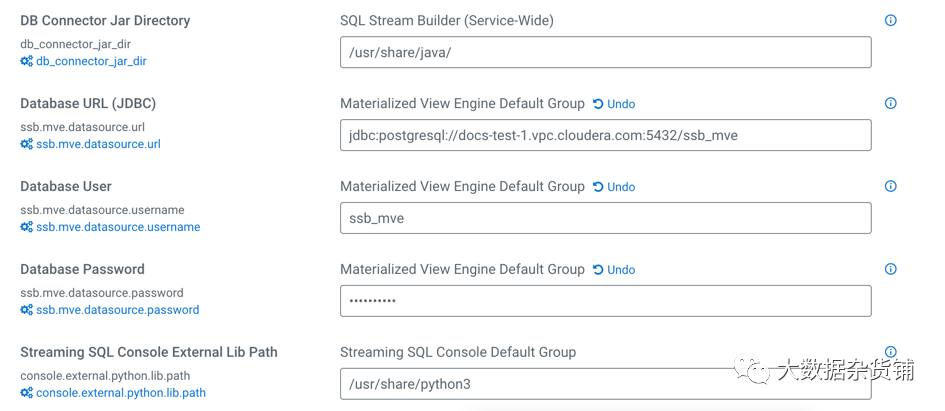Open console.external.python.lib.path property link

click(120, 393)
